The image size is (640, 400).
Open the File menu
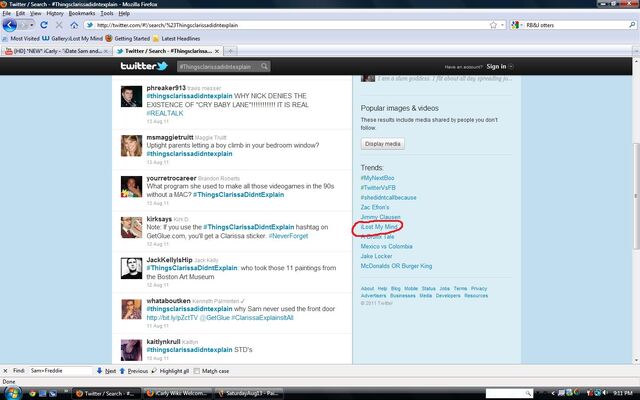click(x=7, y=13)
